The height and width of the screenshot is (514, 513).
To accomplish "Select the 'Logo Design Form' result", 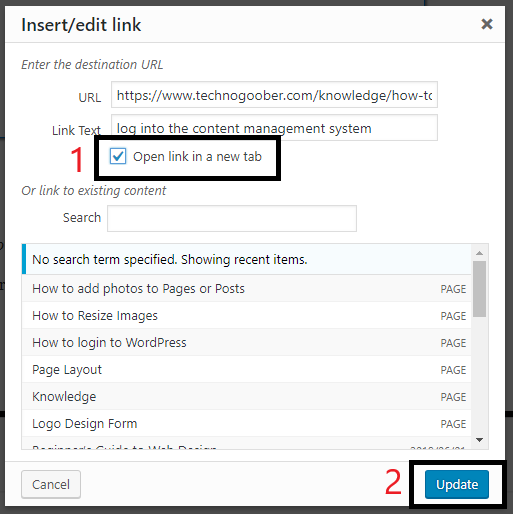I will [246, 424].
